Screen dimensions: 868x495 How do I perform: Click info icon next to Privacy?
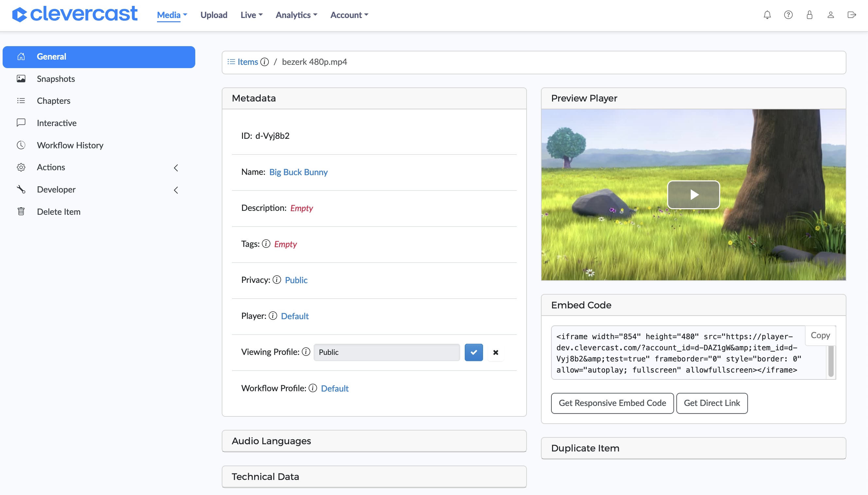pyautogui.click(x=277, y=280)
